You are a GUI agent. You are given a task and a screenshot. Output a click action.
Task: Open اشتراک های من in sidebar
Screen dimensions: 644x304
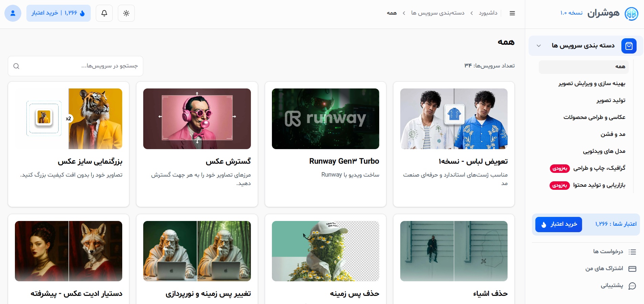pos(604,268)
